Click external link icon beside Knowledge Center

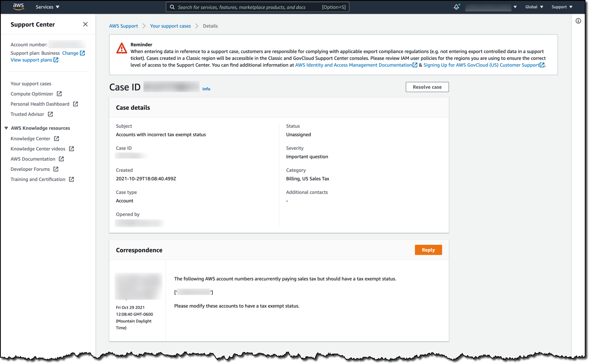tap(56, 139)
